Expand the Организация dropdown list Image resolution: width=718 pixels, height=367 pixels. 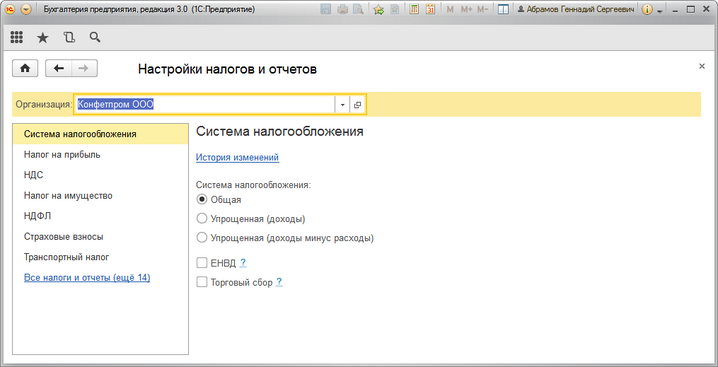pos(342,104)
